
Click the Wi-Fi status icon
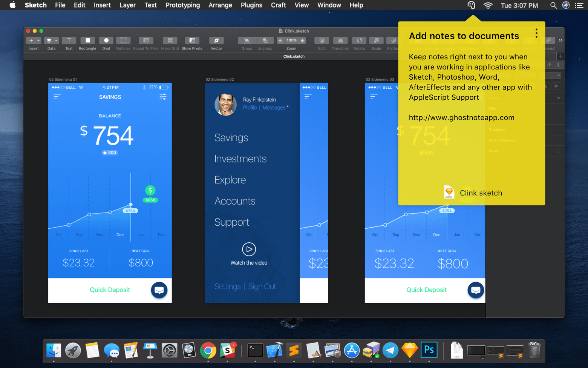(x=488, y=5)
